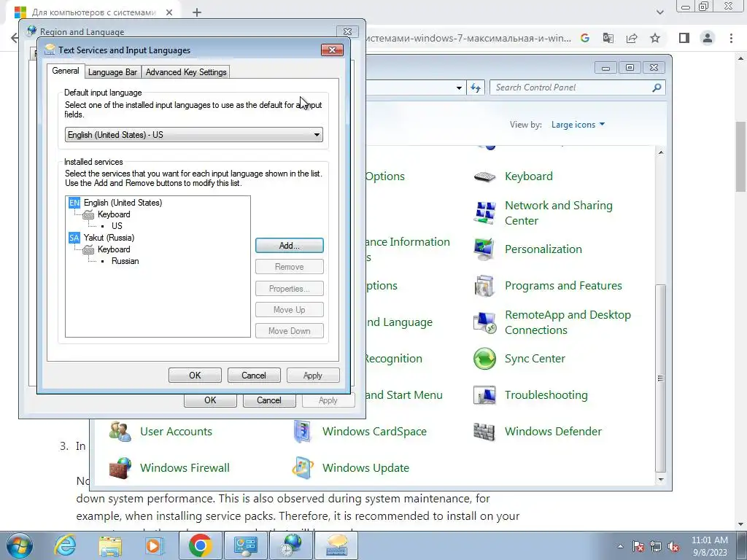Open Windows Media Player on taskbar
The height and width of the screenshot is (560, 747).
click(x=153, y=545)
